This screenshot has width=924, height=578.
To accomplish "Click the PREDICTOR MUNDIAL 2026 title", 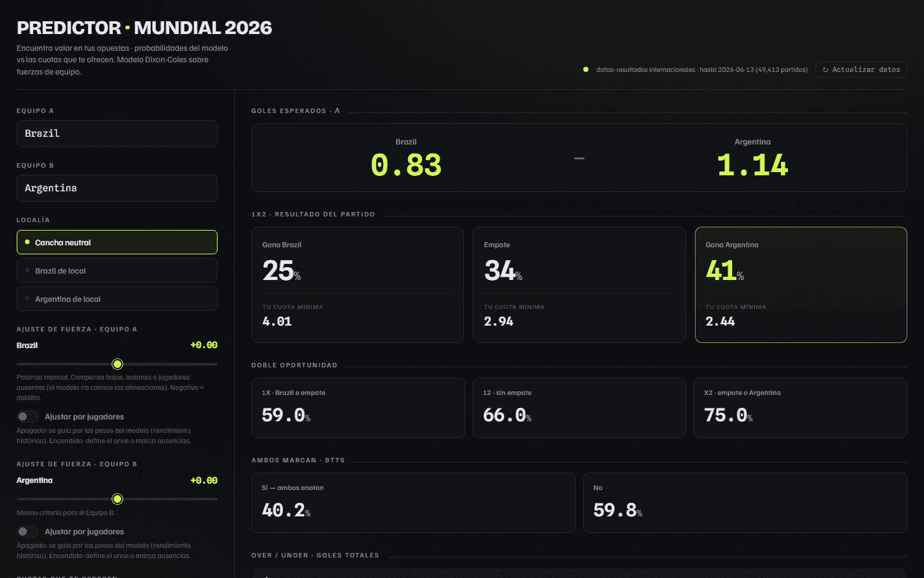I will pos(144,28).
